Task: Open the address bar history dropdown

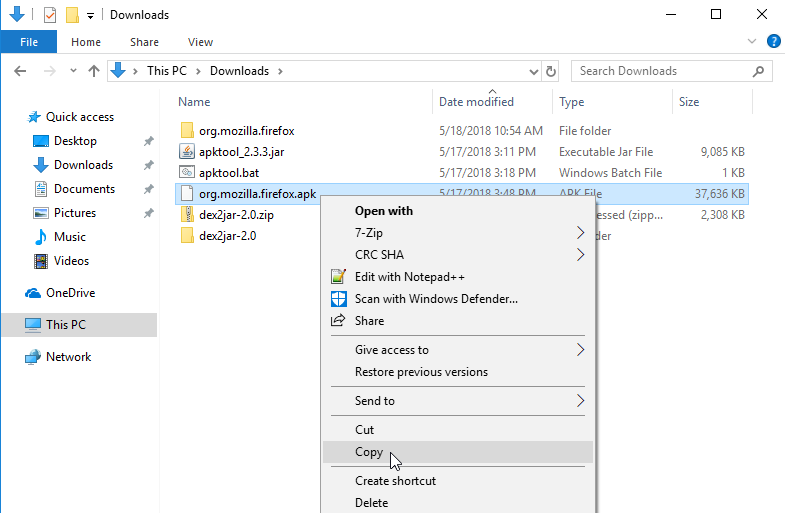Action: (534, 71)
